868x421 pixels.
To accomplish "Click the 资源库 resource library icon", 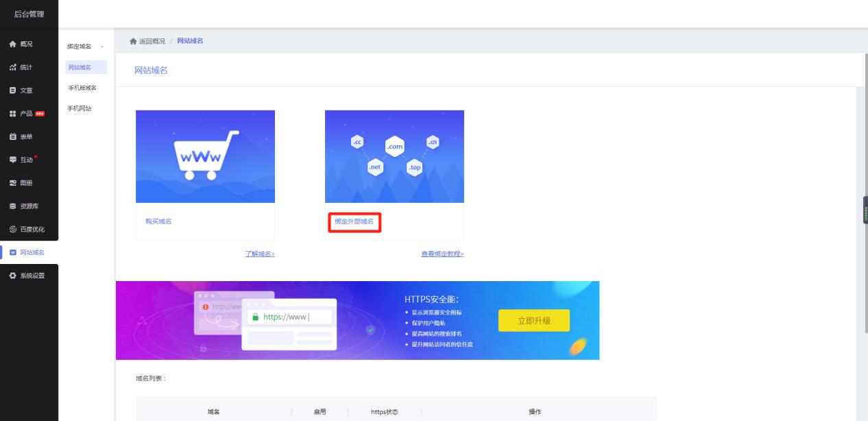I will tap(27, 206).
